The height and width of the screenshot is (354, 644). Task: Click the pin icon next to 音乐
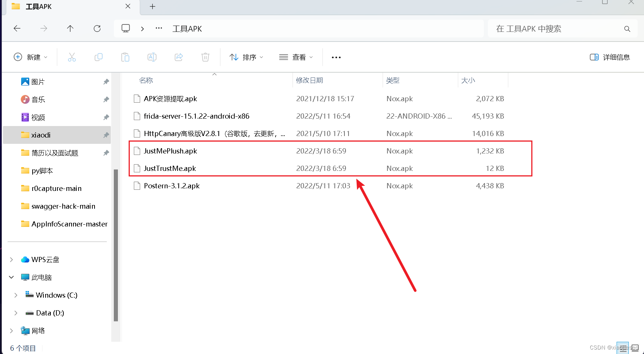[x=106, y=99]
